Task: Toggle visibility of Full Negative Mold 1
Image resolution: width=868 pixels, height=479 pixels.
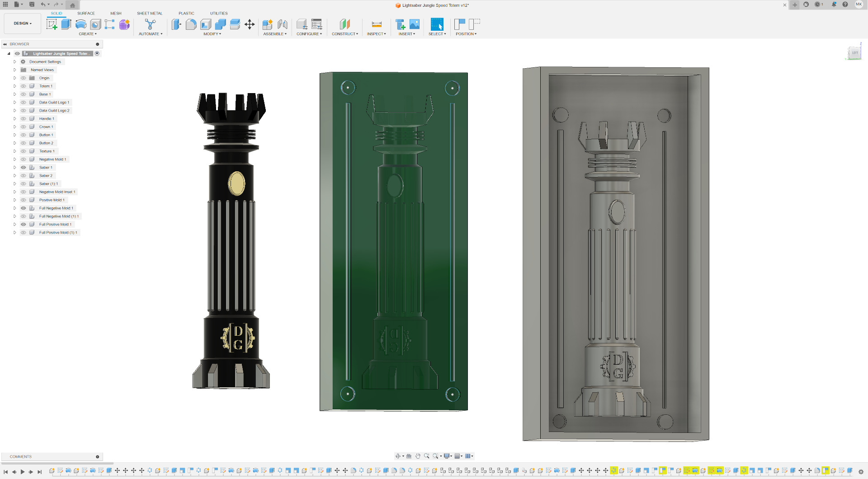Action: [24, 208]
